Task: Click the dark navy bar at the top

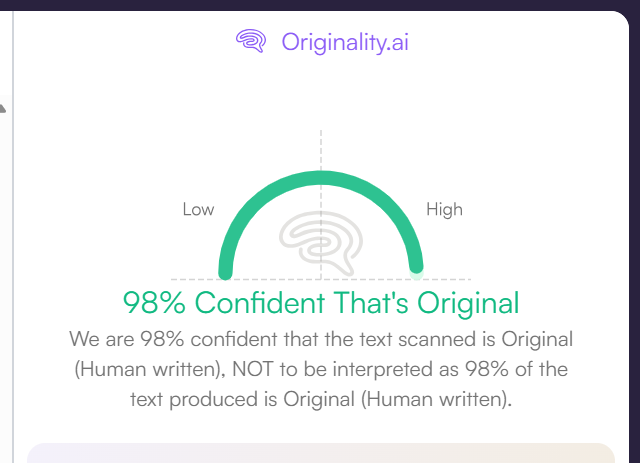Action: click(x=320, y=5)
